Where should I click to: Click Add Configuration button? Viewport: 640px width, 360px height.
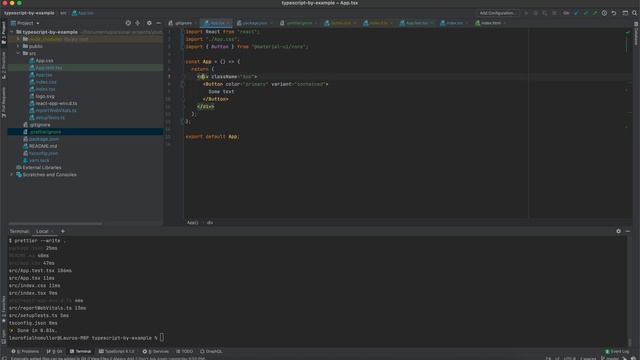pyautogui.click(x=498, y=13)
